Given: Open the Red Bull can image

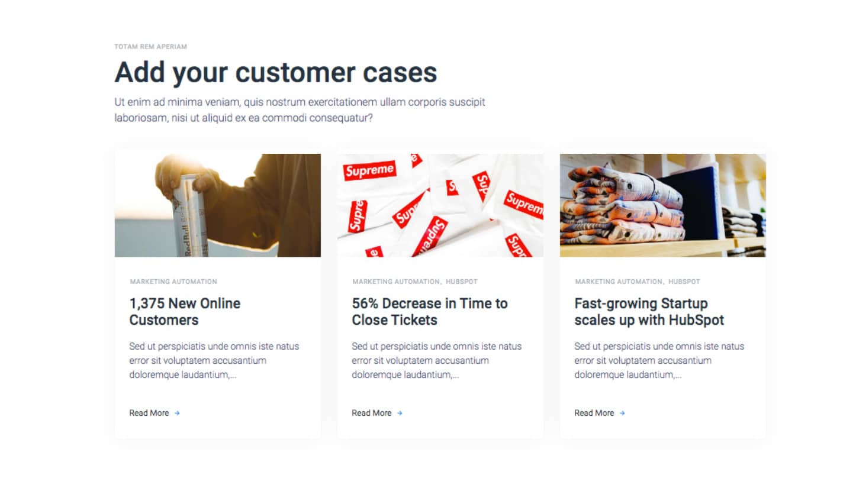Looking at the screenshot, I should click(218, 205).
